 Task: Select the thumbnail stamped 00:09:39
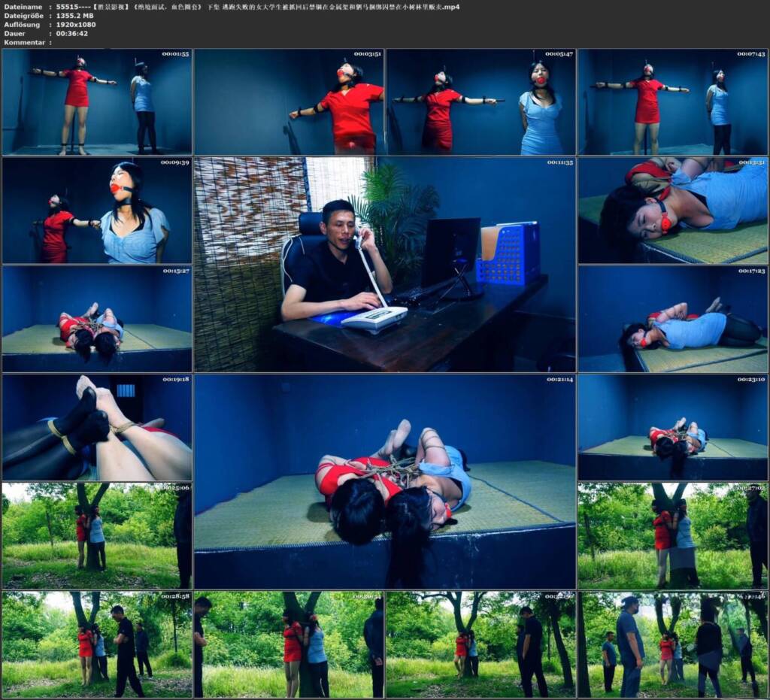click(x=97, y=211)
